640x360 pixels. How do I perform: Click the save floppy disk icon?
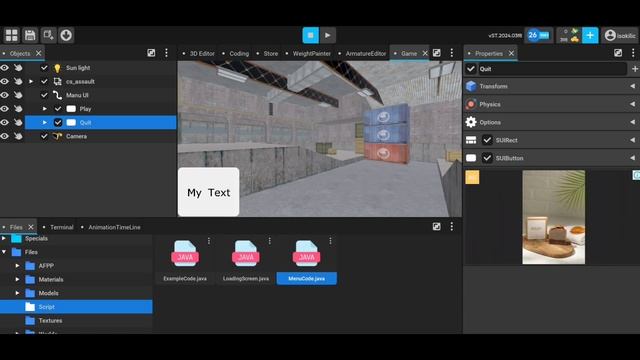(x=30, y=36)
